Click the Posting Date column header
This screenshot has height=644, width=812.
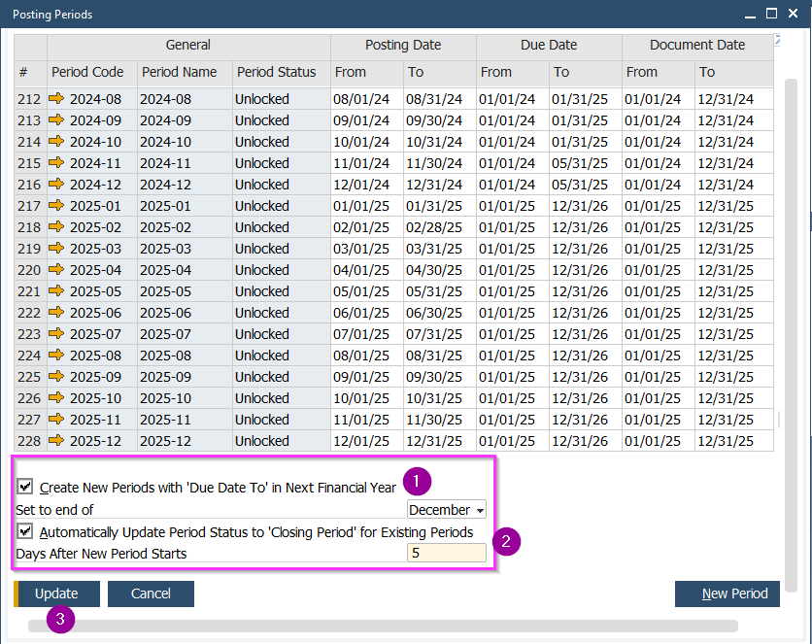pos(402,45)
